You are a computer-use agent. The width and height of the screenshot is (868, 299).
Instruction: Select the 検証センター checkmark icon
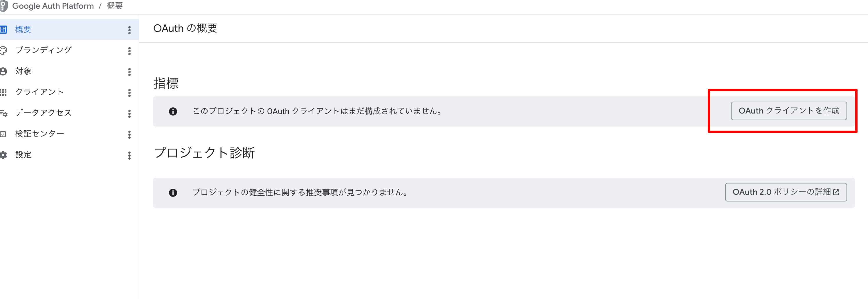pos(4,134)
